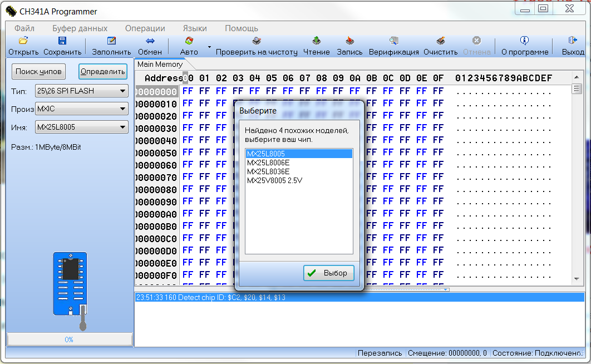Click the Чтение (Read) chip icon
Image resolution: width=591 pixels, height=364 pixels.
[317, 41]
